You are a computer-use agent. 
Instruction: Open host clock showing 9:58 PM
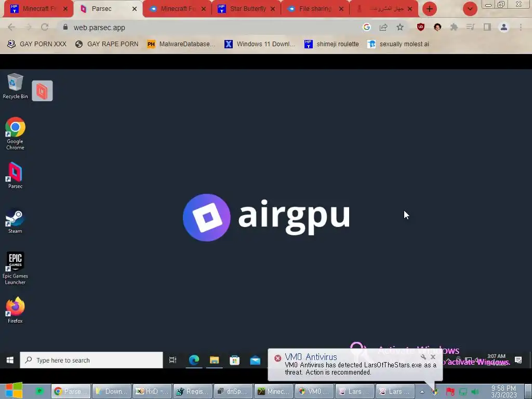pyautogui.click(x=503, y=391)
